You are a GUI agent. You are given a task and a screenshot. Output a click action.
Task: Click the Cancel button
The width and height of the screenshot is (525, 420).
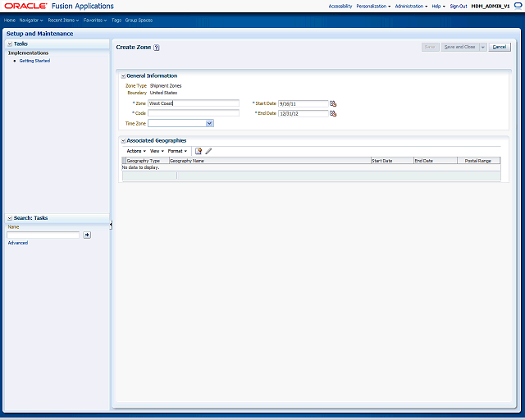coord(500,48)
